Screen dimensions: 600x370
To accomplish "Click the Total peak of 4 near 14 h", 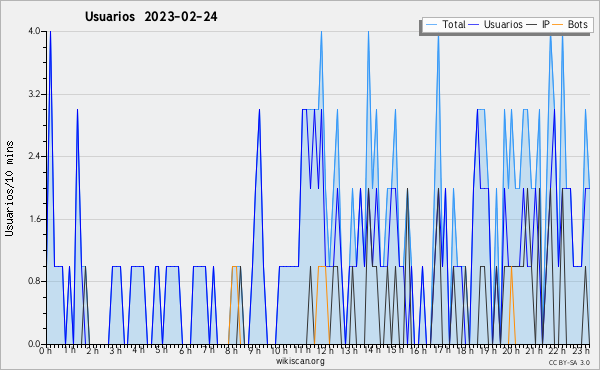I will [x=368, y=32].
